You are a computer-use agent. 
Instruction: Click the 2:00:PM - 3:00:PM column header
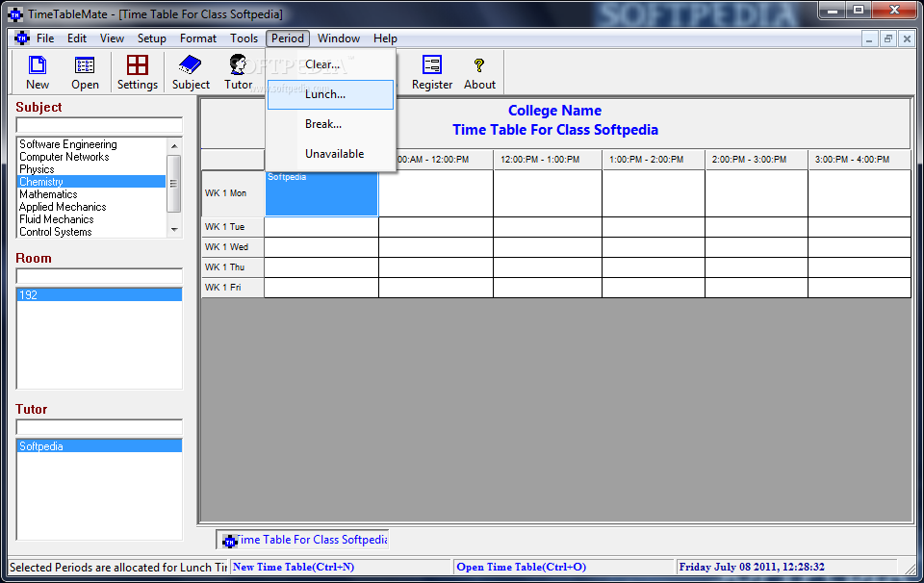(x=757, y=160)
